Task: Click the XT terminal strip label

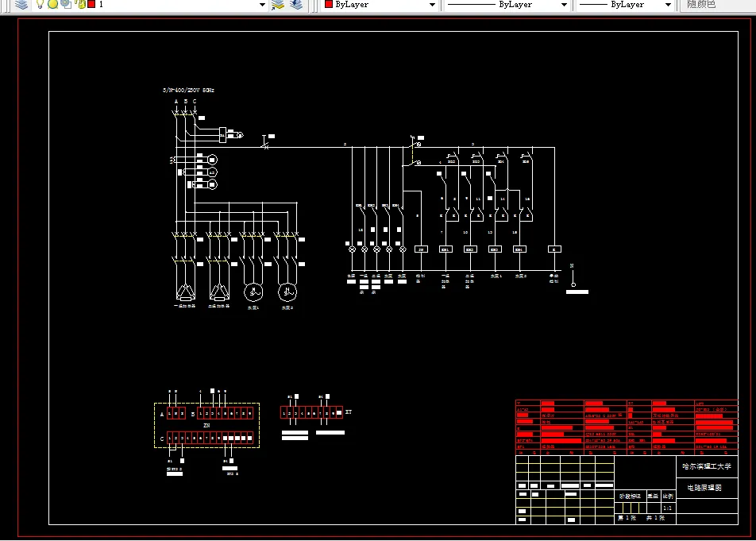Action: tap(348, 413)
